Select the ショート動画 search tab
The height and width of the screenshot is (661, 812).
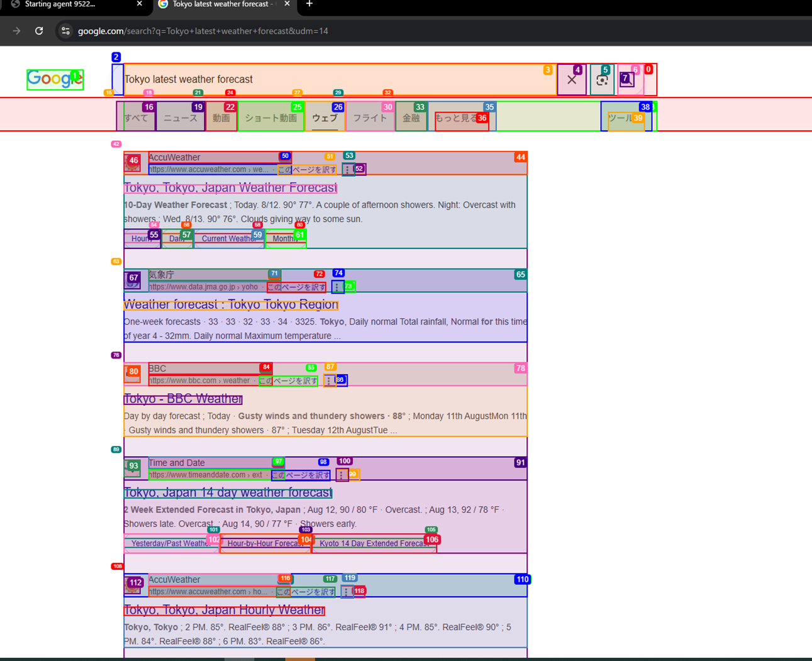point(271,116)
